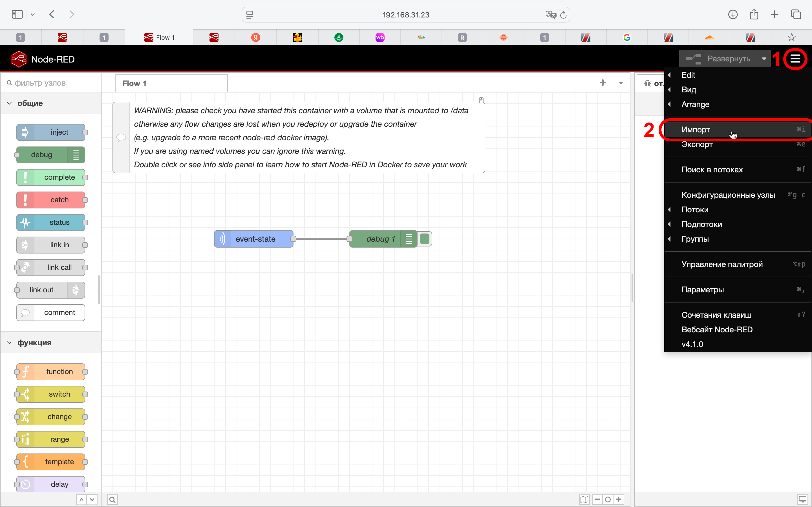The image size is (812, 507).
Task: Click the add new flow plus icon
Action: click(x=603, y=83)
